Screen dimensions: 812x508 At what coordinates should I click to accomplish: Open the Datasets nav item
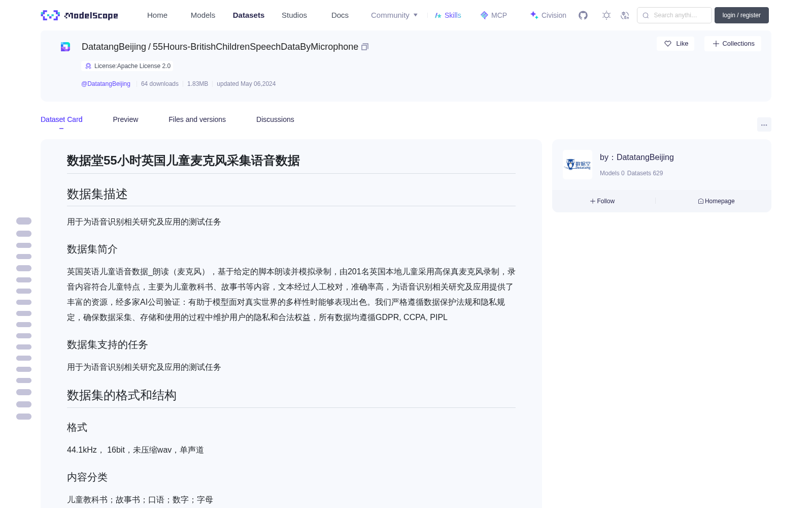click(x=249, y=15)
